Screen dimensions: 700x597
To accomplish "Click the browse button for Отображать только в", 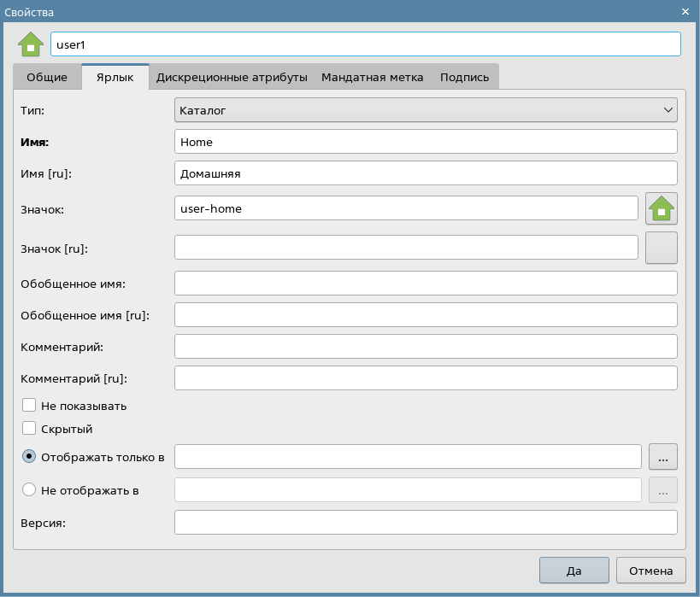I will click(663, 457).
